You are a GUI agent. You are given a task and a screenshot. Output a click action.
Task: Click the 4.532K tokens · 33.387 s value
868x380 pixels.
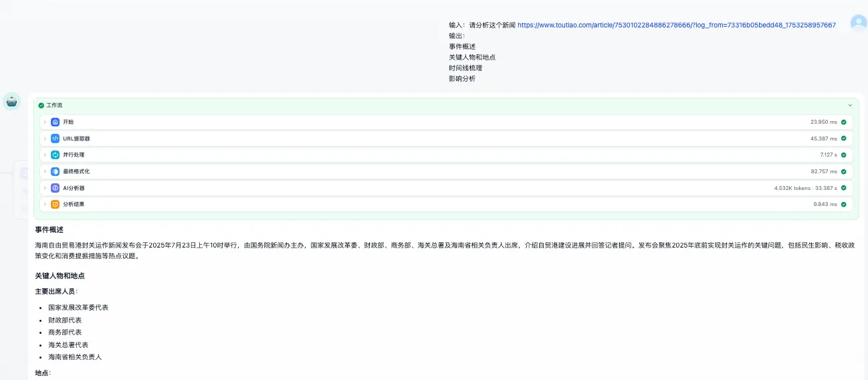coord(806,188)
